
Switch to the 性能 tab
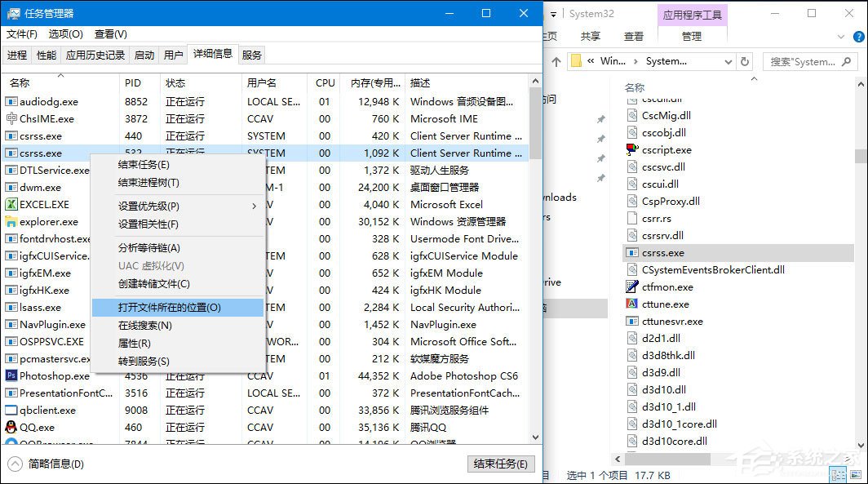coord(46,55)
